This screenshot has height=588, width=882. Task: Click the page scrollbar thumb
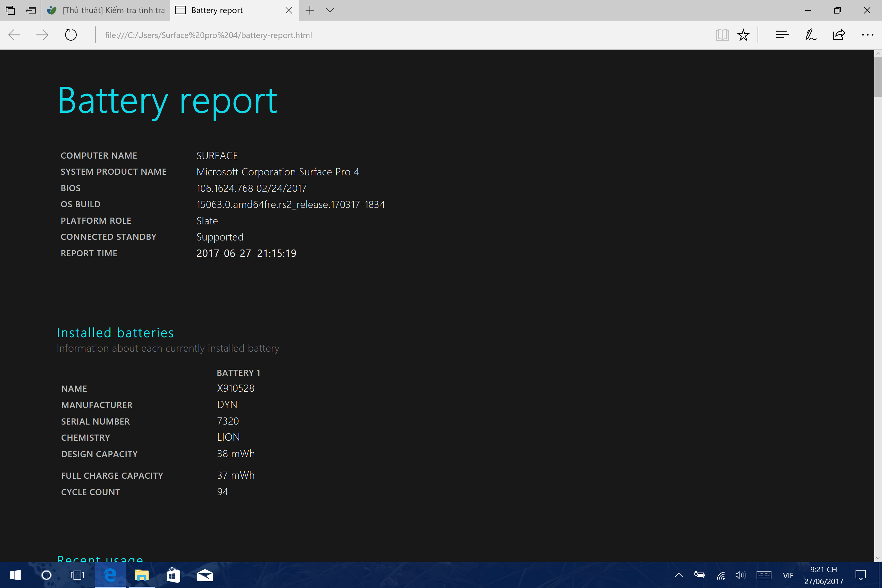[878, 77]
